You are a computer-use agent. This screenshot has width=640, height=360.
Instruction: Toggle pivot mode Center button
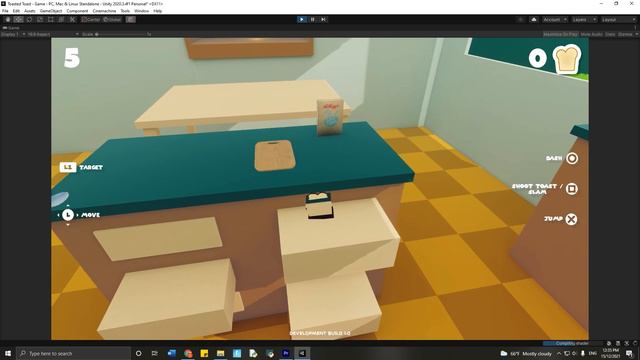pyautogui.click(x=91, y=20)
